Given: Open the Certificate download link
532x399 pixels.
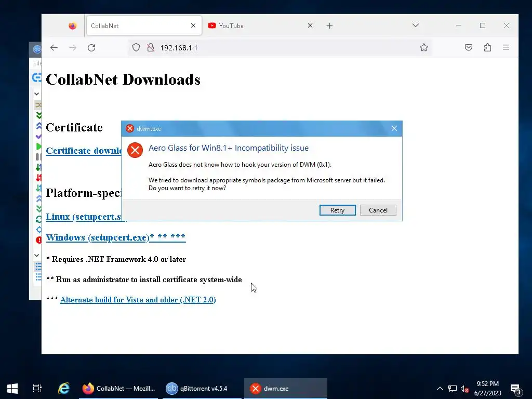Looking at the screenshot, I should tap(84, 151).
